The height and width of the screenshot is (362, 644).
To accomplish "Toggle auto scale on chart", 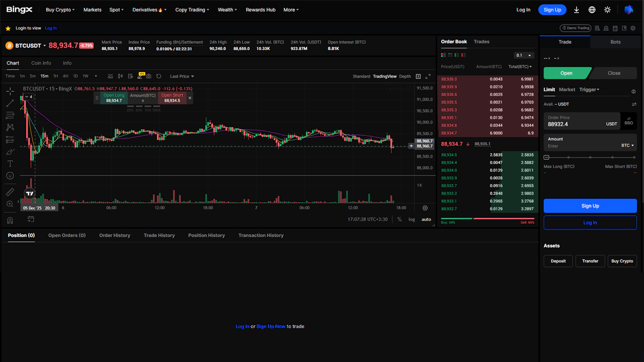I will click(x=426, y=219).
